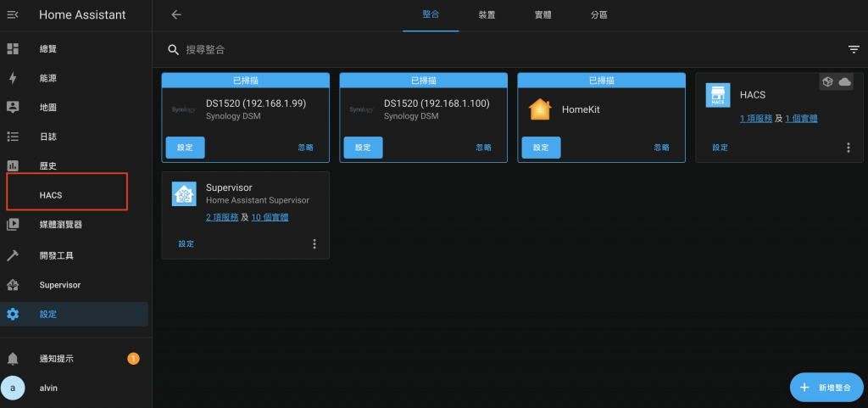
Task: Click 設定 on the HACS card
Action: (x=721, y=148)
